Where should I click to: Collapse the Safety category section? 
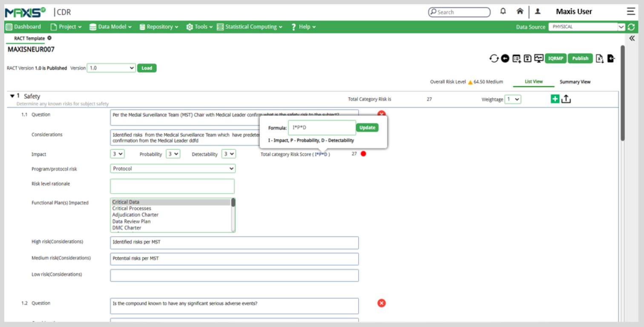click(x=12, y=96)
